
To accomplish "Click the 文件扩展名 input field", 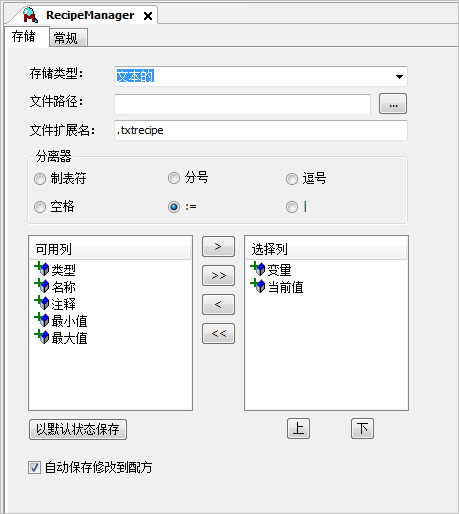I will click(261, 130).
